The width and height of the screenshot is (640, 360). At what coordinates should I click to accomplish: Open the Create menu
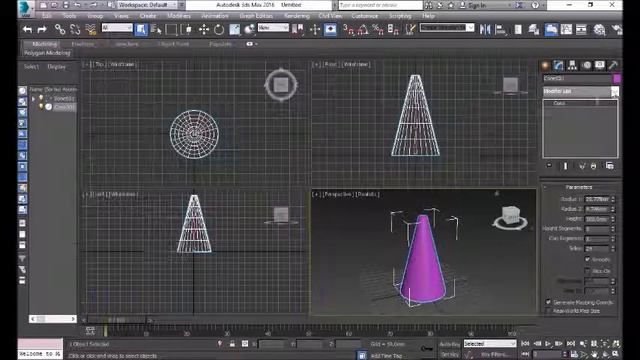coord(147,16)
